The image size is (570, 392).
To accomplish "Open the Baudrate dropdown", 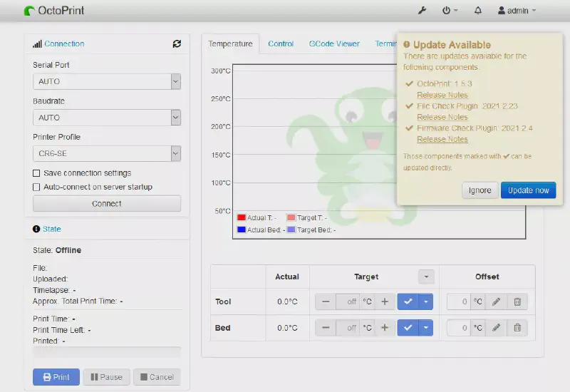I will pyautogui.click(x=107, y=118).
